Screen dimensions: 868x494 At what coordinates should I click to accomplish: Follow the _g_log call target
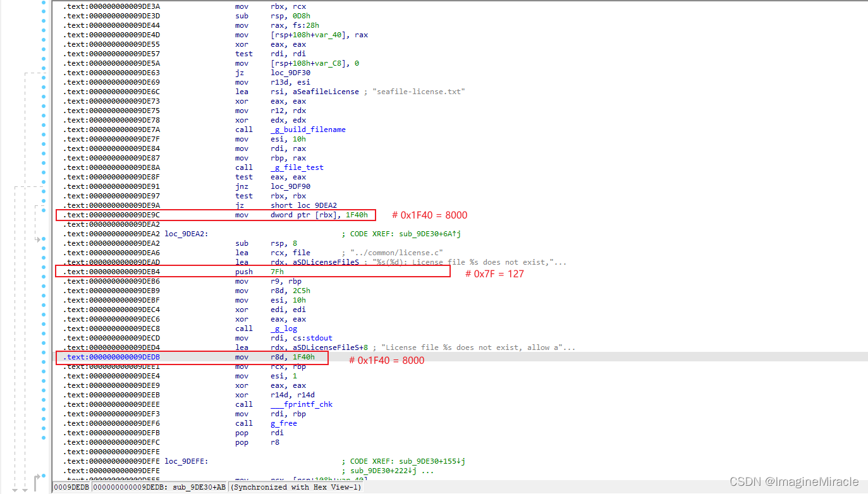tap(284, 328)
